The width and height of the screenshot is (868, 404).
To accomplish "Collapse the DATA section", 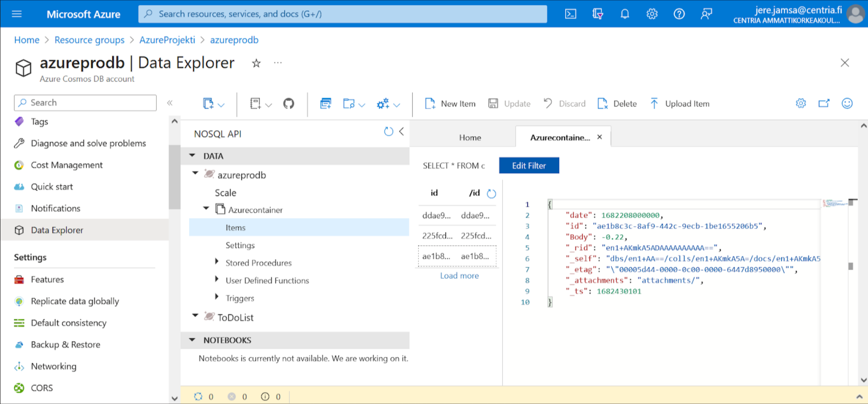I will [192, 155].
